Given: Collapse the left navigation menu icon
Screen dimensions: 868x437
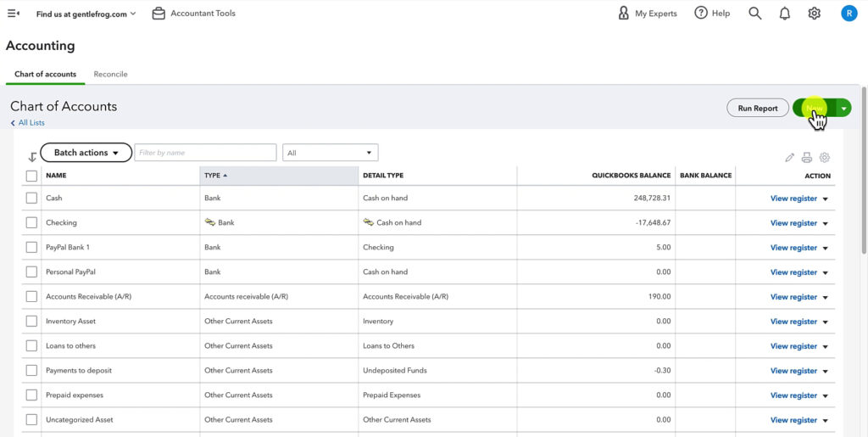Looking at the screenshot, I should click(14, 14).
